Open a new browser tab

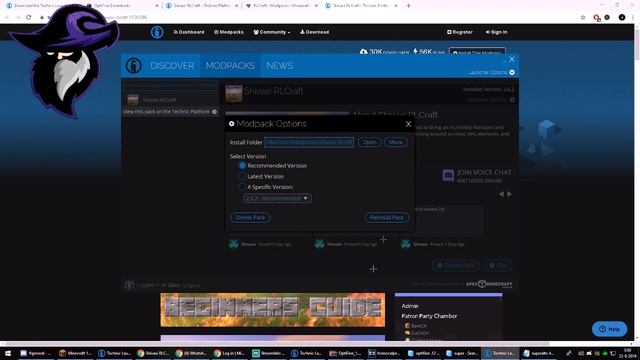(408, 6)
